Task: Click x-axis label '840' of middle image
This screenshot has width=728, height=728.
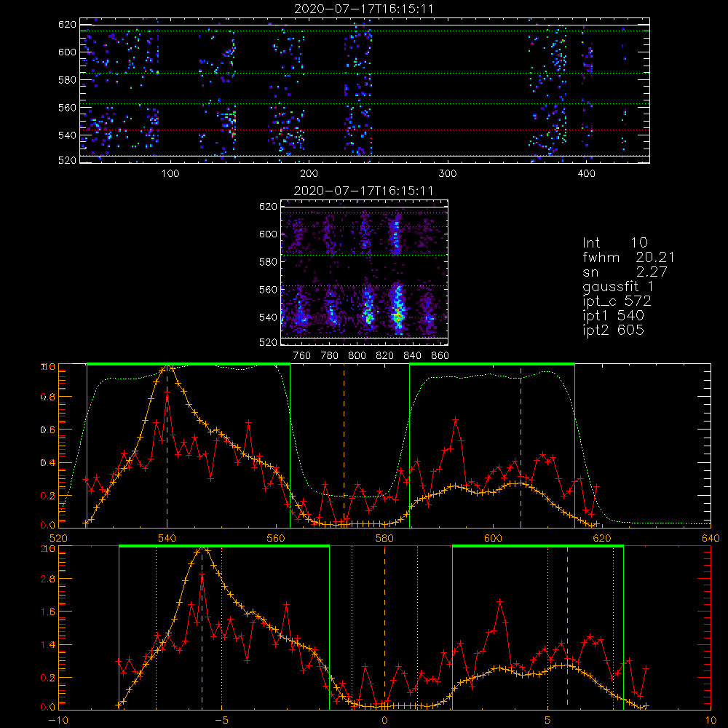Action: tap(412, 356)
